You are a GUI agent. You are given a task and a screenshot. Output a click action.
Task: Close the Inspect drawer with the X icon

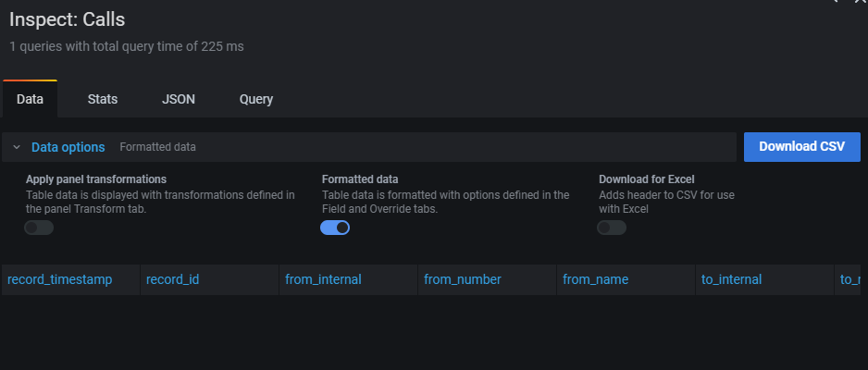pyautogui.click(x=859, y=3)
